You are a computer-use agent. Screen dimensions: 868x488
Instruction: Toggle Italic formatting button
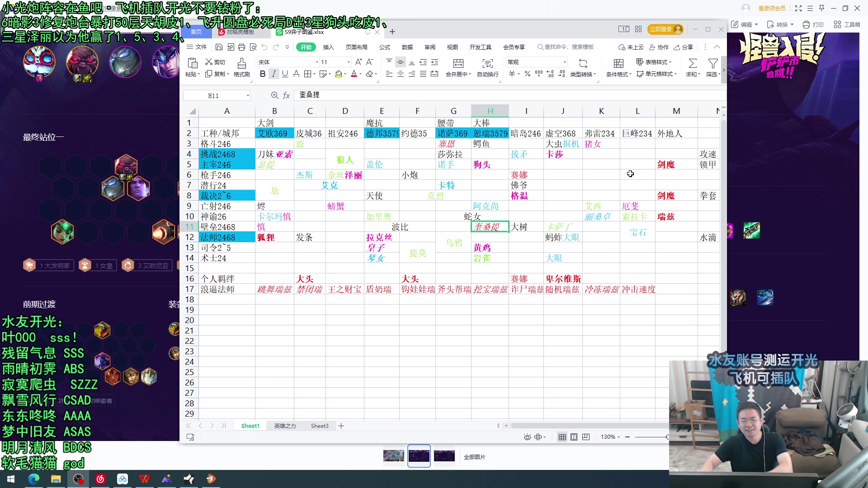pyautogui.click(x=274, y=74)
